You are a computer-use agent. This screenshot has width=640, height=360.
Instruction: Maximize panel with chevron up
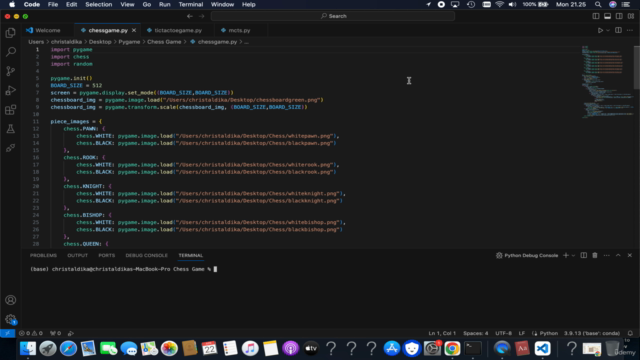(618, 256)
